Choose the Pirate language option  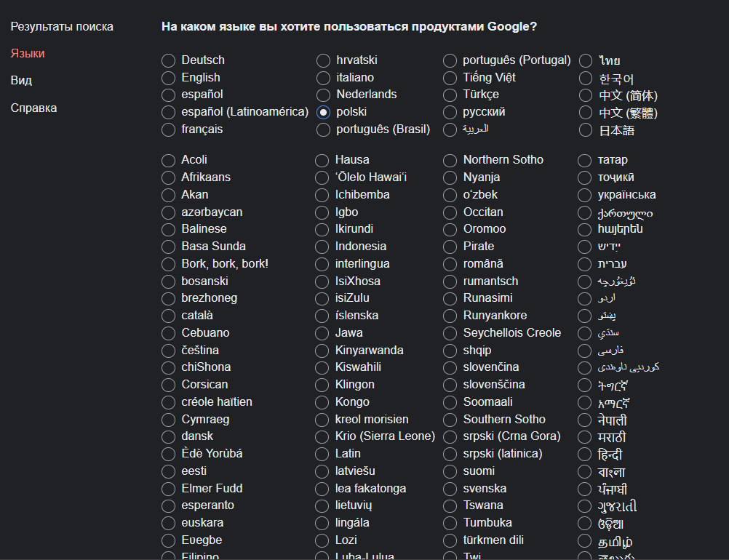coord(450,247)
